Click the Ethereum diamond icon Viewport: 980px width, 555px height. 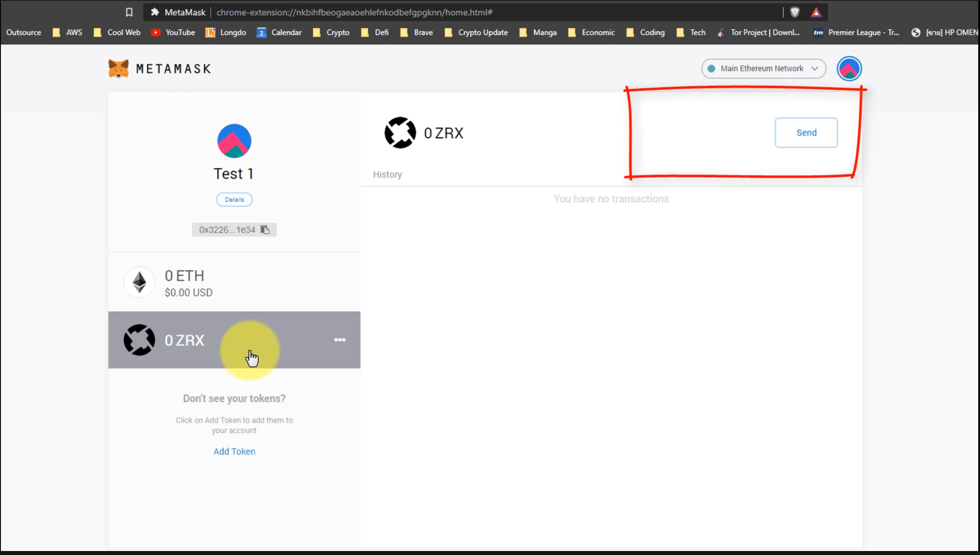139,282
